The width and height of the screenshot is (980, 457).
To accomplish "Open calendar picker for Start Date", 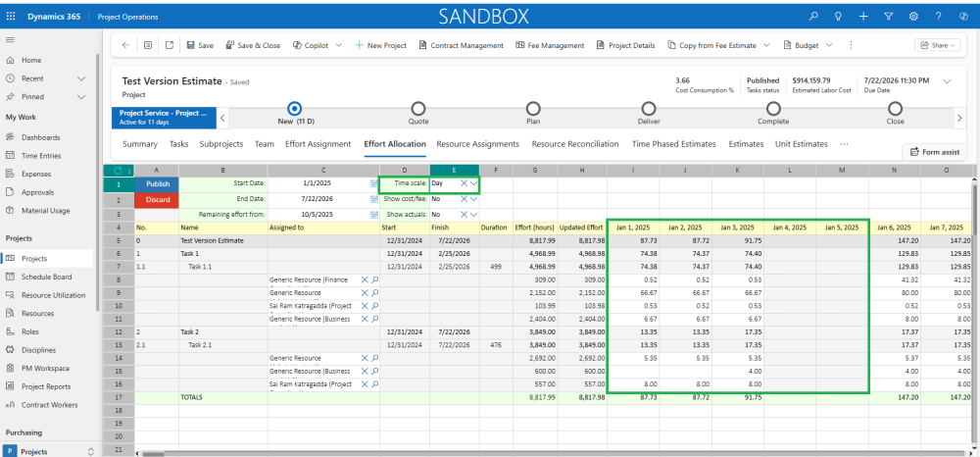I will click(373, 183).
